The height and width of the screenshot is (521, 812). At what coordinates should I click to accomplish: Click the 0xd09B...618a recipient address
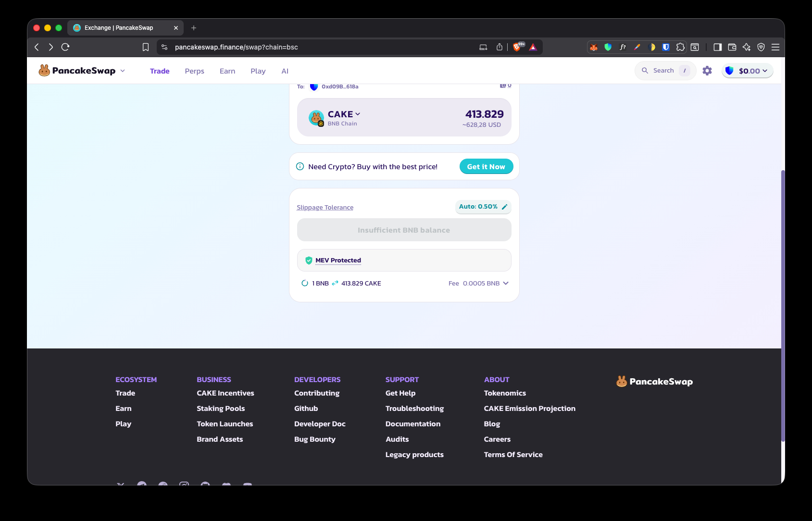point(340,87)
